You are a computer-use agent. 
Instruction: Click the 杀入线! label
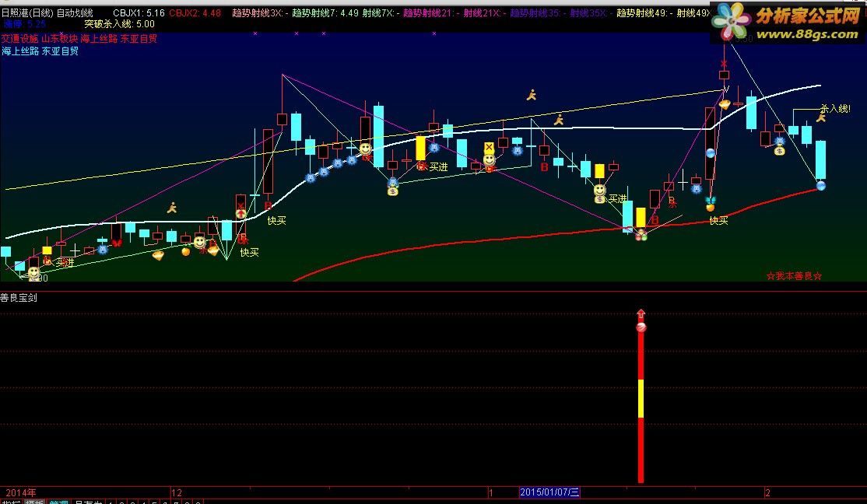(835, 108)
